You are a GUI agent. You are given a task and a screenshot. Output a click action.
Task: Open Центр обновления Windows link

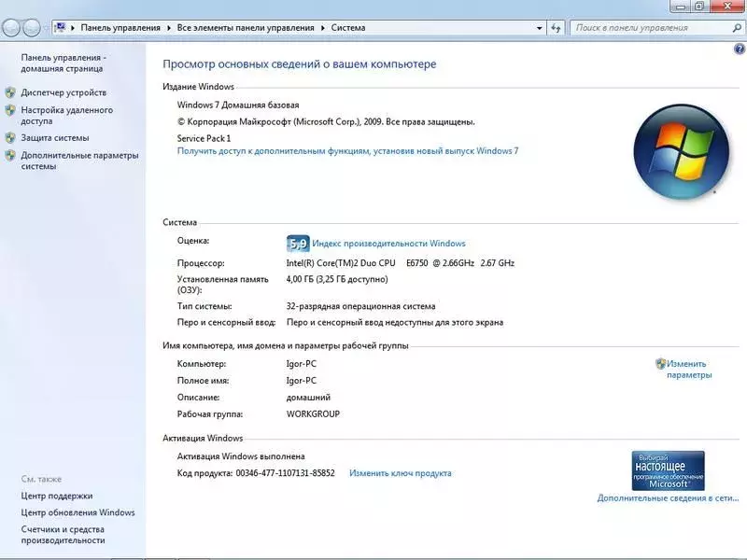(78, 512)
